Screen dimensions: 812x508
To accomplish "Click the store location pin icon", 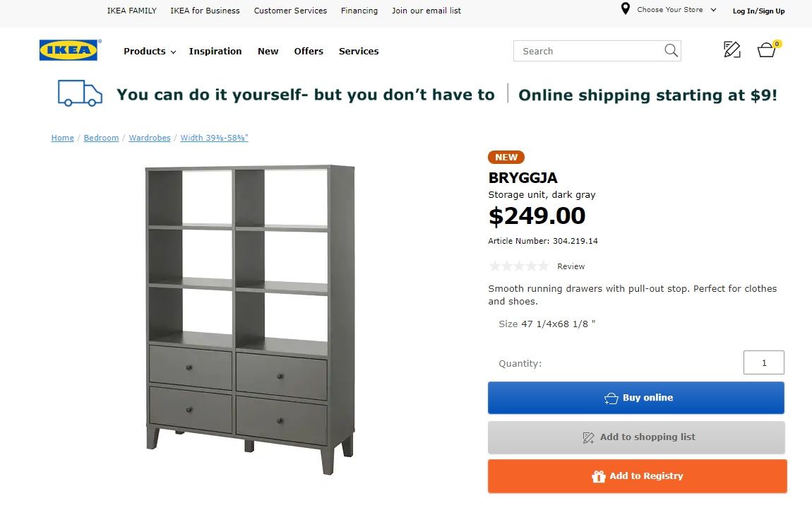I will (x=625, y=9).
